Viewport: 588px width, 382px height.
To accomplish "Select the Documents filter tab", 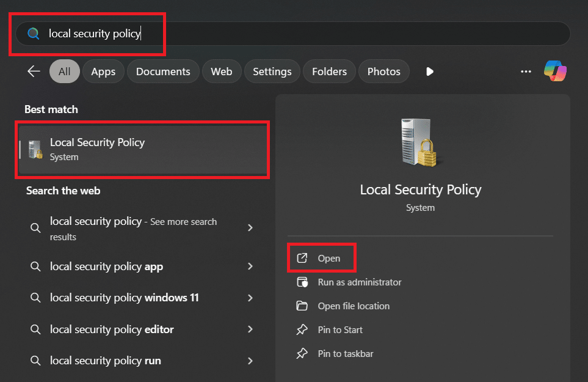I will point(163,72).
